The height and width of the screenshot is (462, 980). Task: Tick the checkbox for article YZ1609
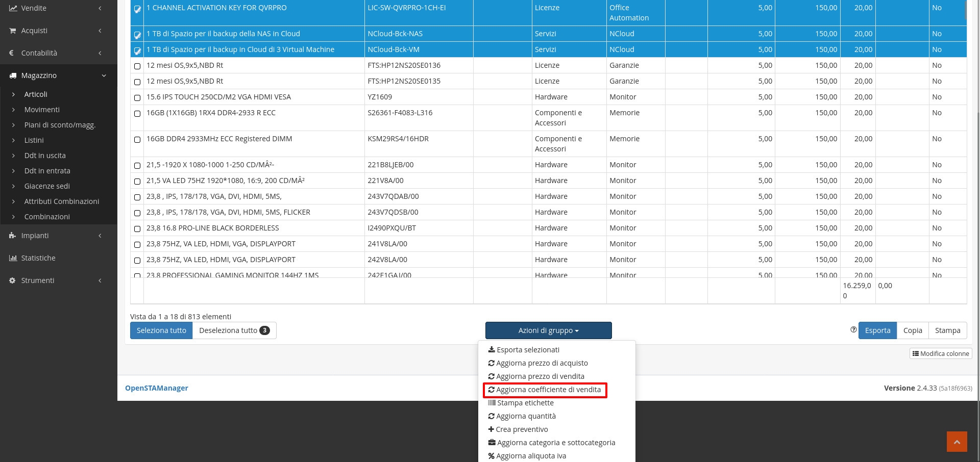click(x=137, y=98)
